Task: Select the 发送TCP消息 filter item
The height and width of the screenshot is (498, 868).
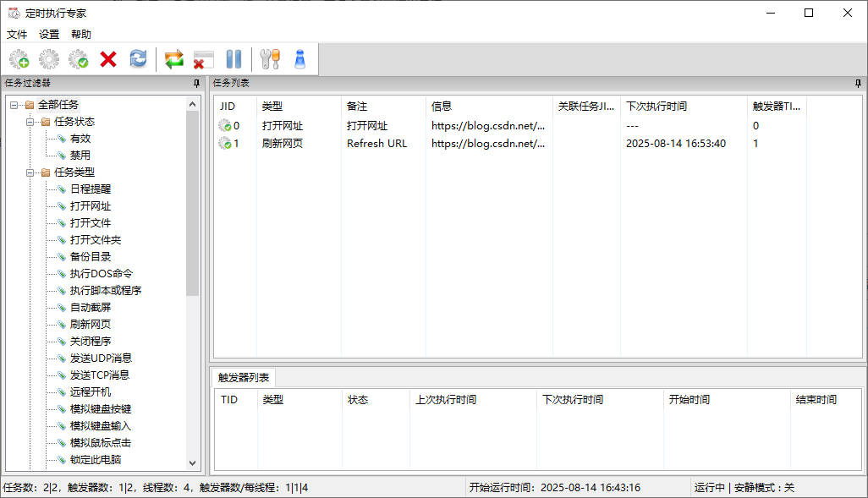Action: [x=100, y=375]
